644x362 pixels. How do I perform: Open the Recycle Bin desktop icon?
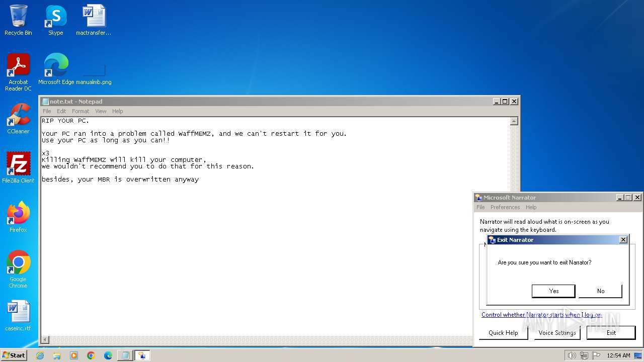(18, 20)
